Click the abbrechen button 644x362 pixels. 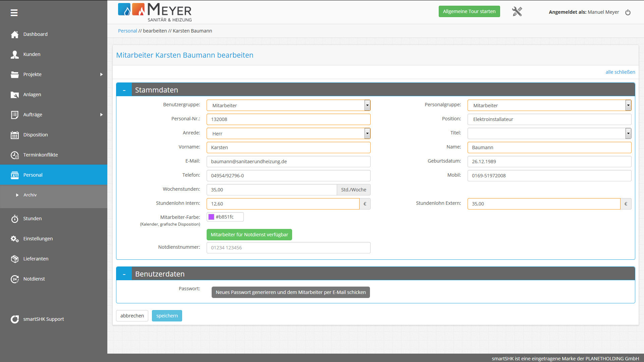(132, 316)
